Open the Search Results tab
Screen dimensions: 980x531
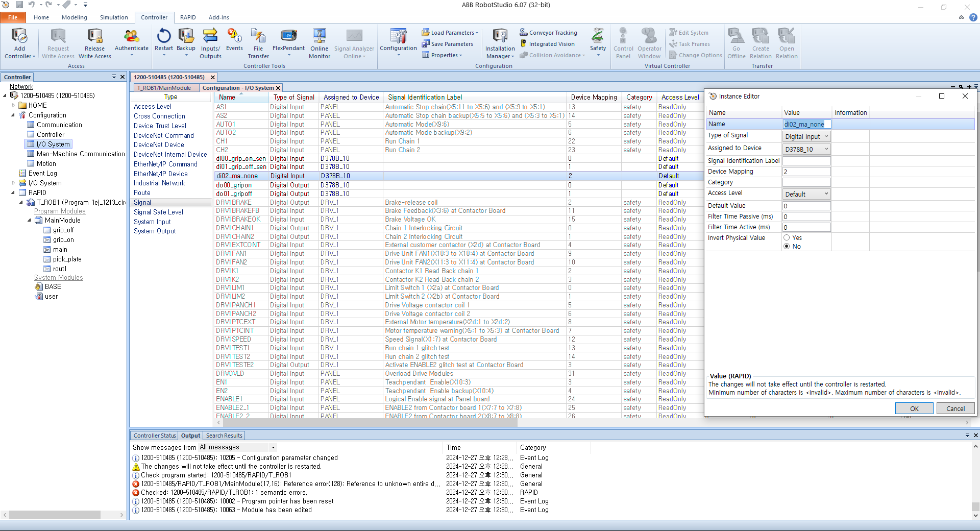click(x=224, y=436)
